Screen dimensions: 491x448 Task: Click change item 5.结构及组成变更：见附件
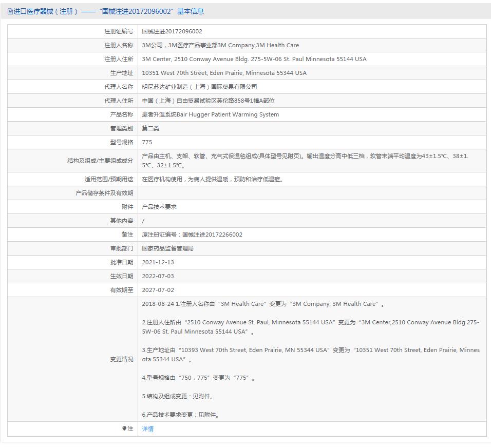click(178, 396)
